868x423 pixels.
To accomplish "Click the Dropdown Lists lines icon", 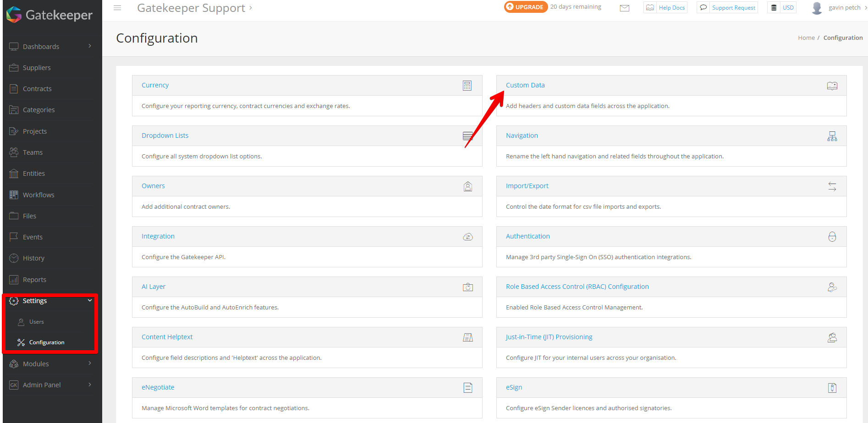I will [467, 136].
